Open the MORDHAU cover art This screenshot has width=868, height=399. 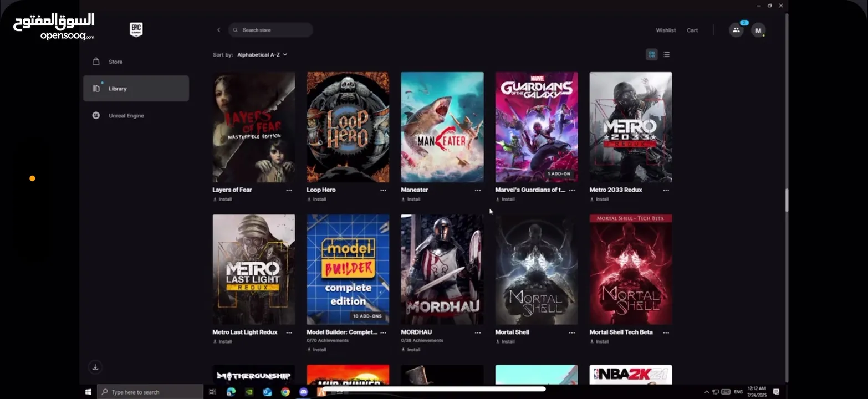point(442,269)
